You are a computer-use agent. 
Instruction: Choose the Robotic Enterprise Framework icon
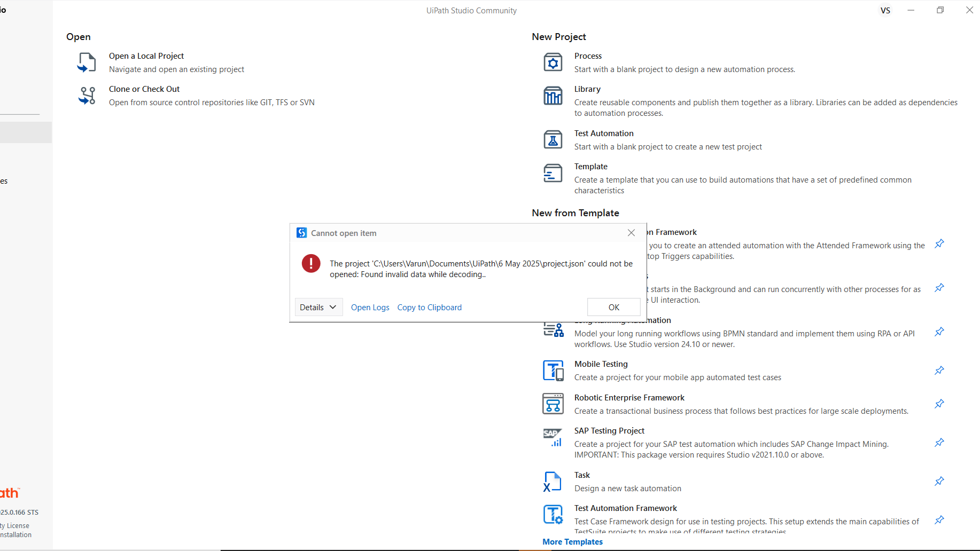553,404
